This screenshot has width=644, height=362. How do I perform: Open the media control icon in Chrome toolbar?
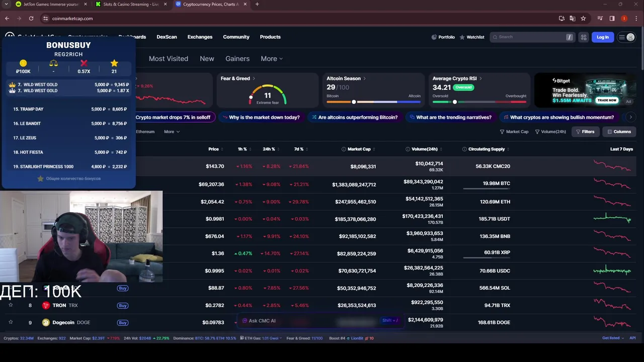click(x=600, y=18)
